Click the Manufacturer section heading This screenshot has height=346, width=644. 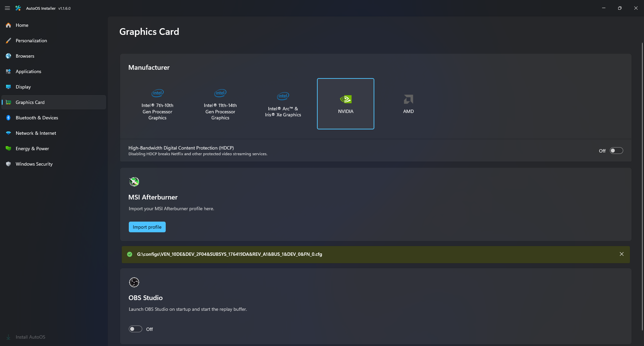(149, 67)
